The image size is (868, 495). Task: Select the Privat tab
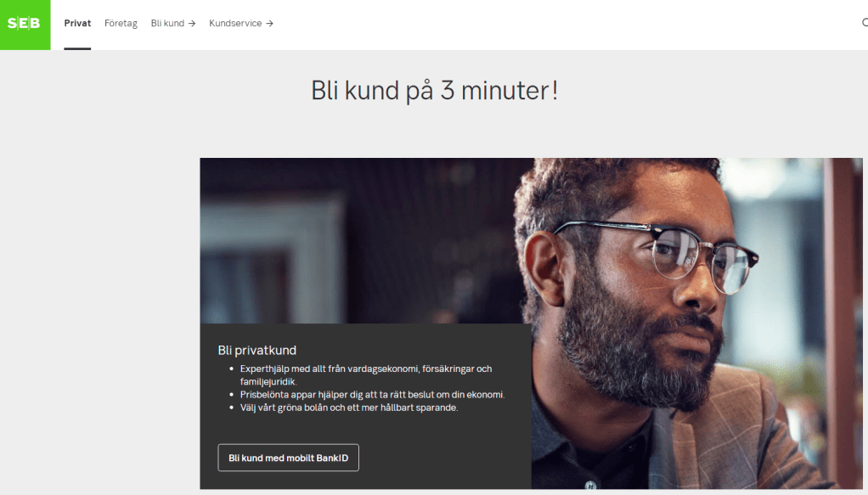(x=77, y=23)
